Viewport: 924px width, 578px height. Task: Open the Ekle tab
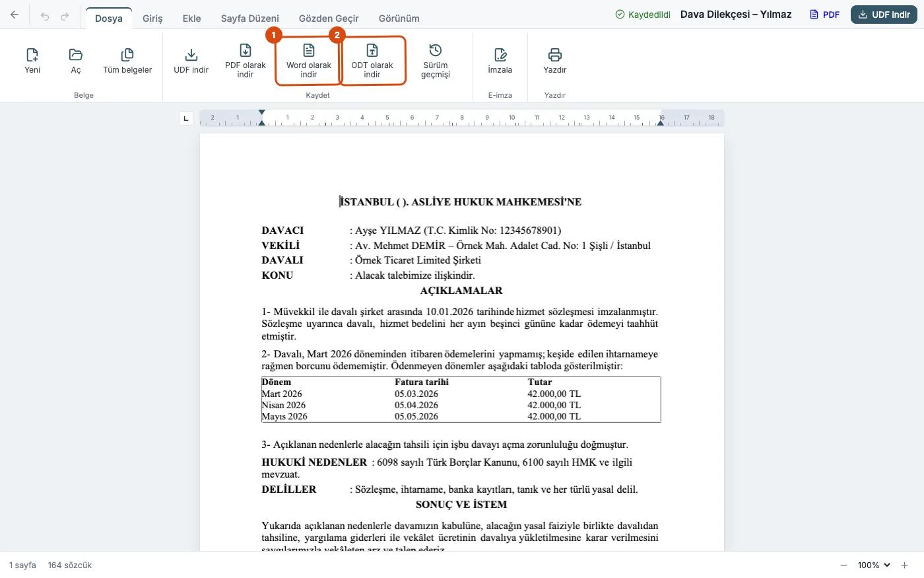[192, 18]
